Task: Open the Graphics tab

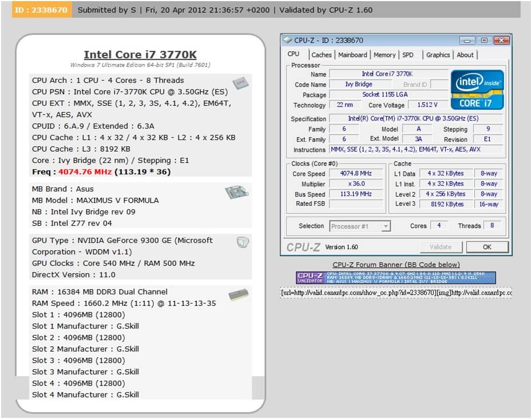Action: pos(438,55)
